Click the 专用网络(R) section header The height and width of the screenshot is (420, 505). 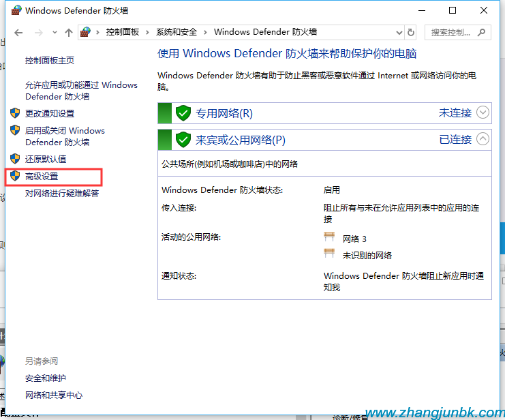click(x=324, y=113)
